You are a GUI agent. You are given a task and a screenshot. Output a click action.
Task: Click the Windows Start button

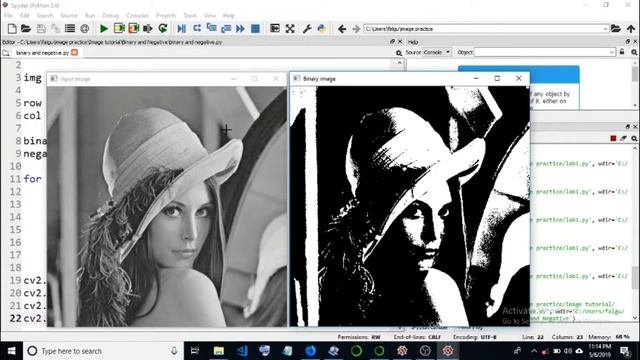(11, 351)
